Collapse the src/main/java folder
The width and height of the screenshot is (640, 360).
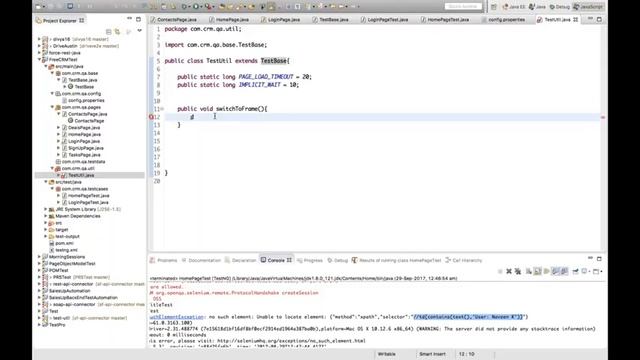[x=46, y=66]
